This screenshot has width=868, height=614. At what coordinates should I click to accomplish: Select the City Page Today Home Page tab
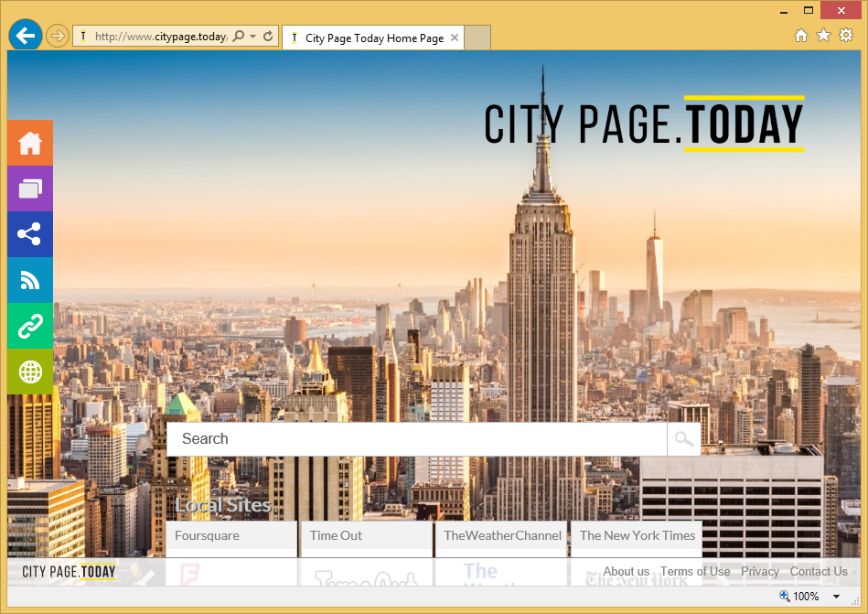(373, 38)
